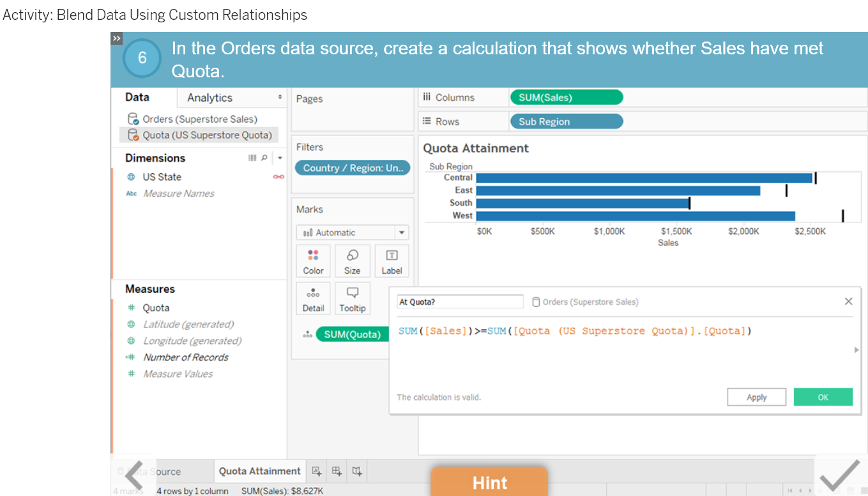Click the globe icon next to US State
Screen dimensions: 868x496
(131, 177)
